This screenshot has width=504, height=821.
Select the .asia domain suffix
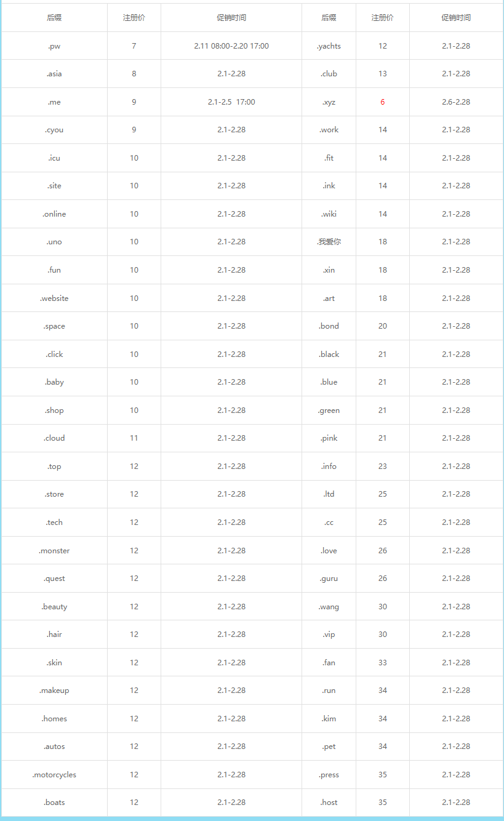click(54, 74)
